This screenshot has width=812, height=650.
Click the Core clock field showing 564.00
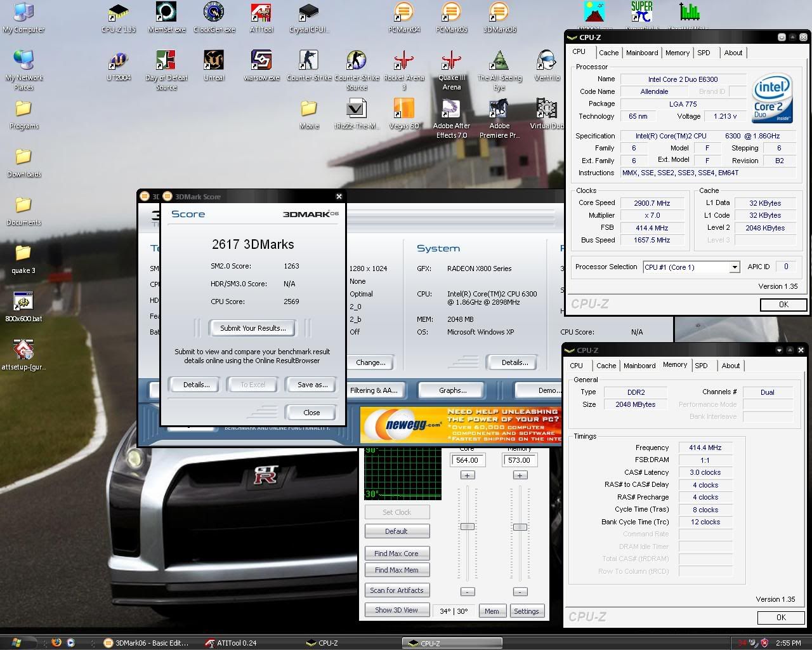(468, 460)
